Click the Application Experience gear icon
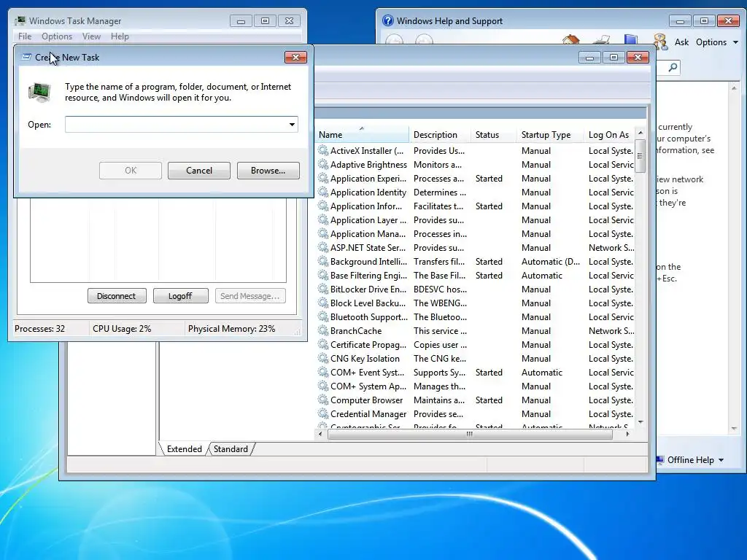Screen dimensions: 747x560 coord(323,178)
